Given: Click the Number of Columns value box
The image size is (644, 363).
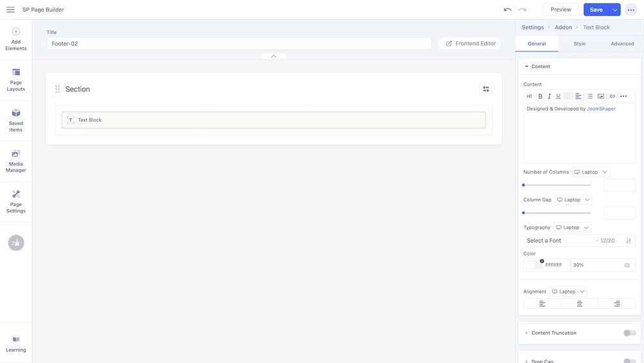Looking at the screenshot, I should tap(620, 185).
